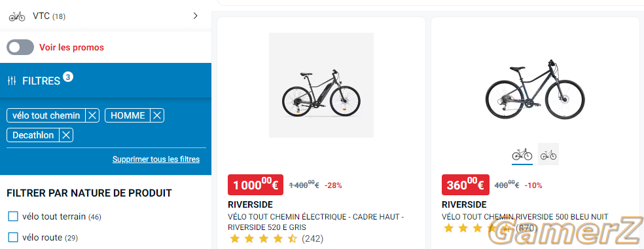Expand the VTC category chevron

196,16
